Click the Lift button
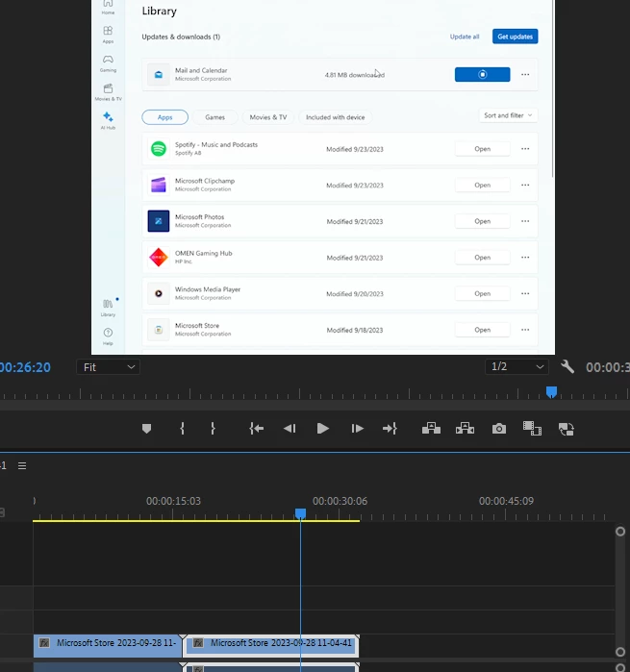Viewport: 630px width, 672px height. coord(431,428)
